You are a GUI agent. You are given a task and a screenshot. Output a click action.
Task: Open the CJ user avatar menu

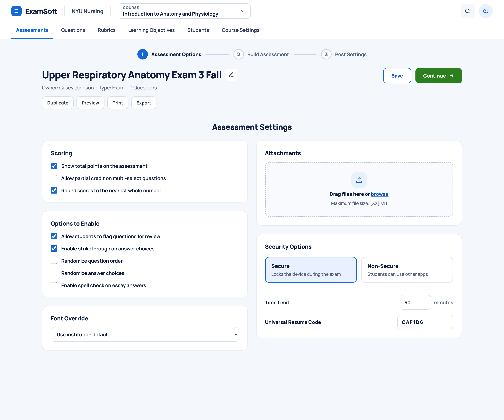point(485,11)
